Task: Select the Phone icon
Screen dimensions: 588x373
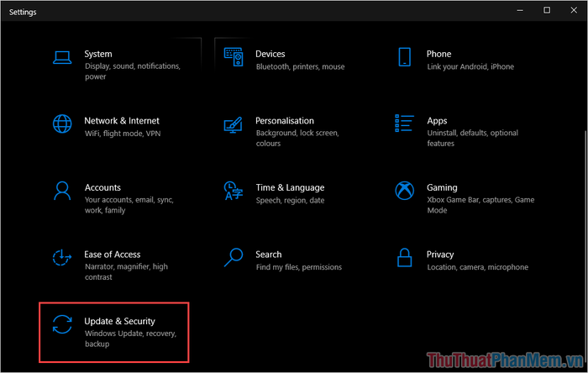Action: pos(404,57)
